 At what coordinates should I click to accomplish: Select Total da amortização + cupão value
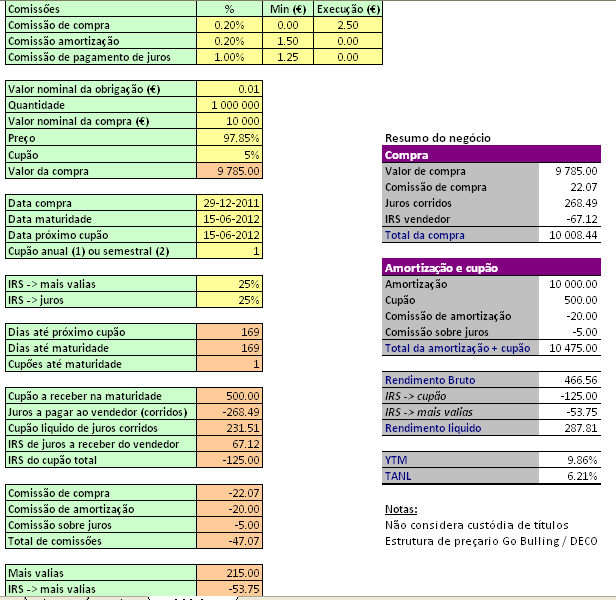570,348
